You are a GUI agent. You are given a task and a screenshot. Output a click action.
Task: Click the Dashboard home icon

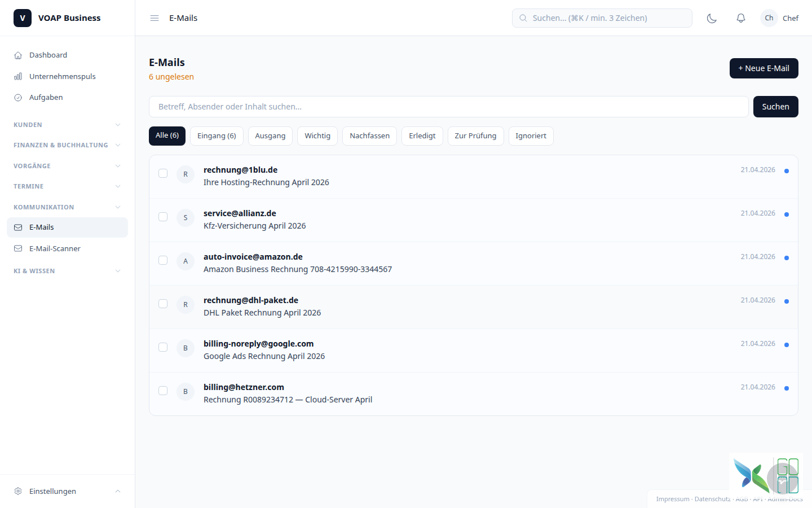click(x=18, y=55)
